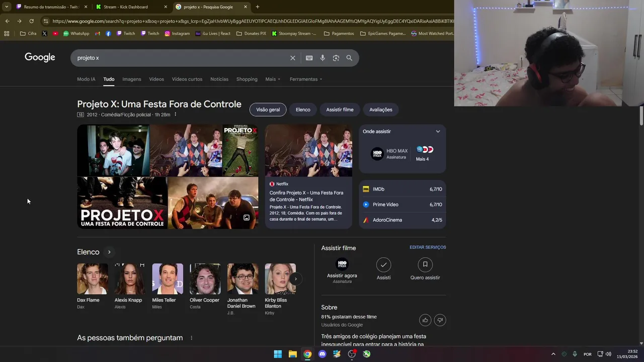
Task: Open the EpicGames Pagame... bookmarks folder
Action: tap(383, 34)
